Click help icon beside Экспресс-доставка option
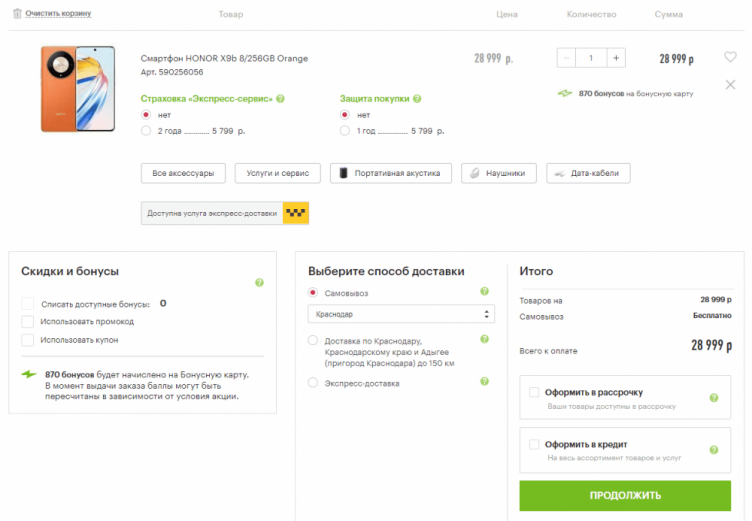 pyautogui.click(x=484, y=382)
